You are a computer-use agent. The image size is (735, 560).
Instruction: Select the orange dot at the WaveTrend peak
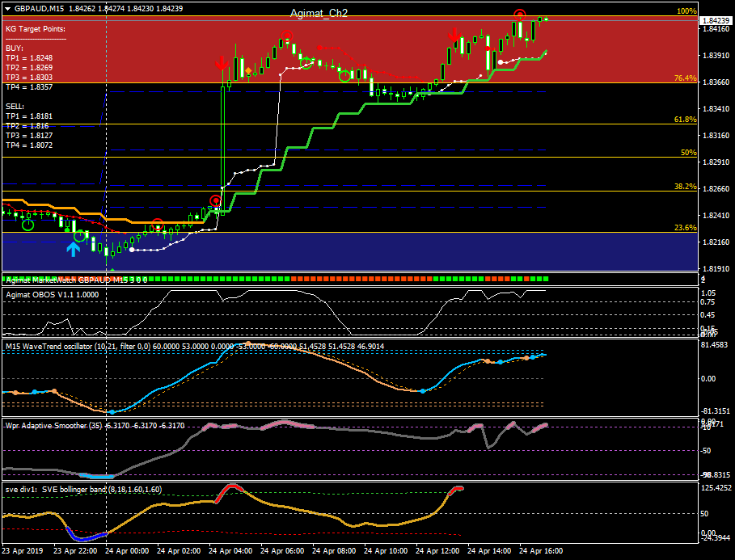point(248,344)
